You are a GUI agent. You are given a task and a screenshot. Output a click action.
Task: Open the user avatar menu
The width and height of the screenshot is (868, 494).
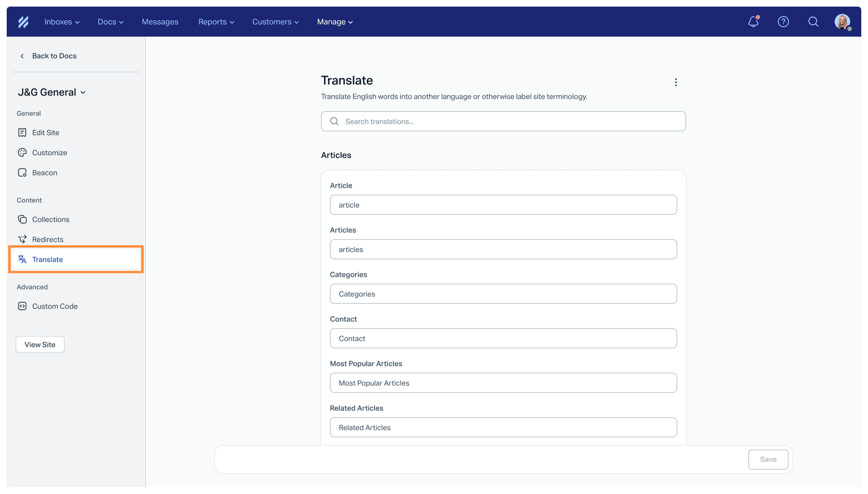(x=843, y=22)
